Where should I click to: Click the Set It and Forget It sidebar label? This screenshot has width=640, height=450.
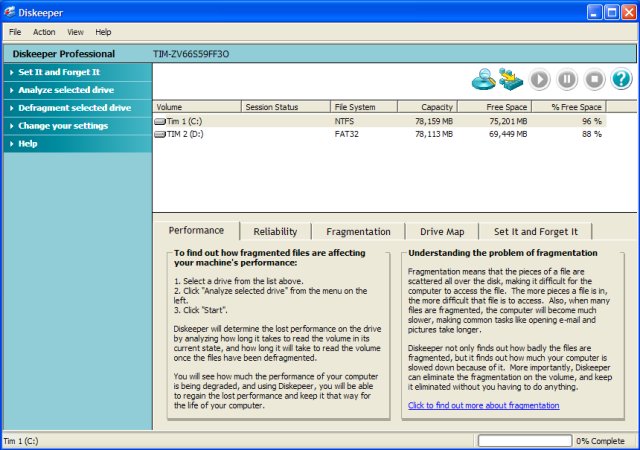tap(59, 72)
